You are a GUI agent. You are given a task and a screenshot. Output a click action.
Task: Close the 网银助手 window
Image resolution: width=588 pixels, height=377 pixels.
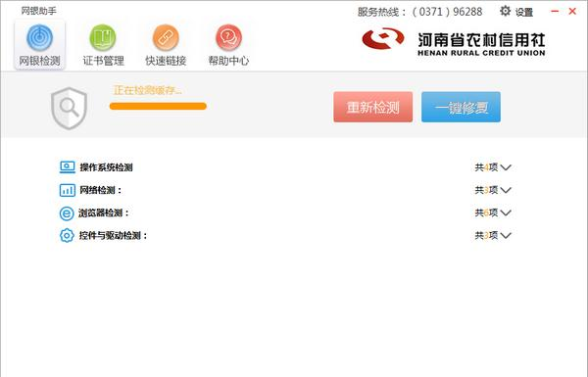572,11
